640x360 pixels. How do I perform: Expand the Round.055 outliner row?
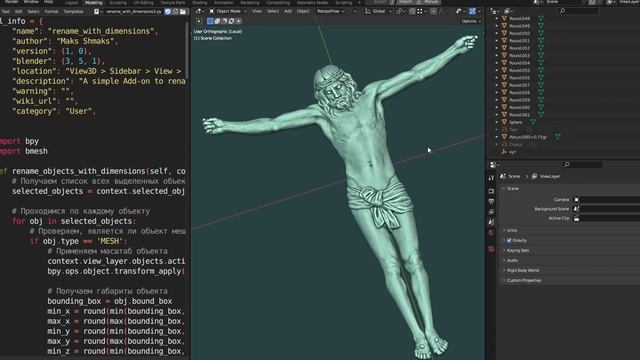[497, 70]
